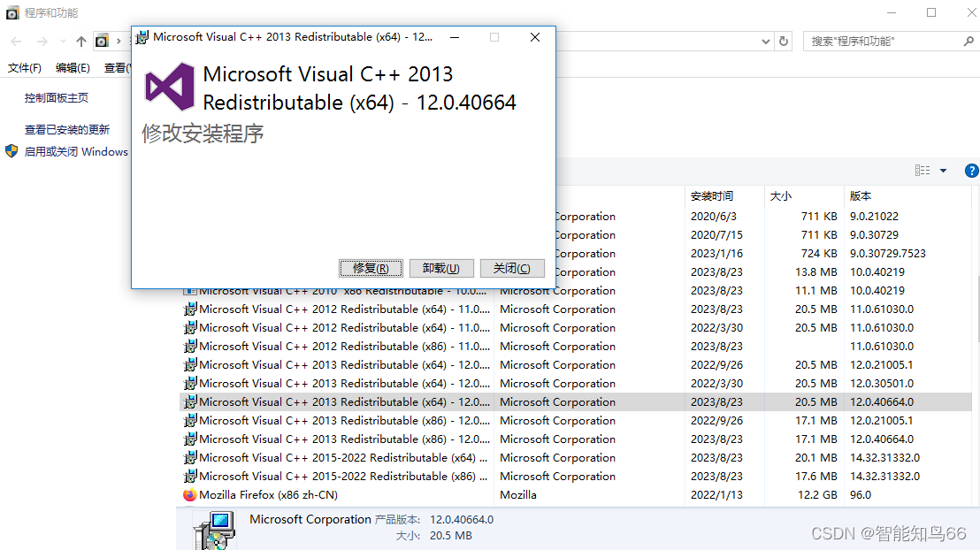Refresh the Programs and Features list
Screen dimensions: 980x550
click(x=784, y=42)
